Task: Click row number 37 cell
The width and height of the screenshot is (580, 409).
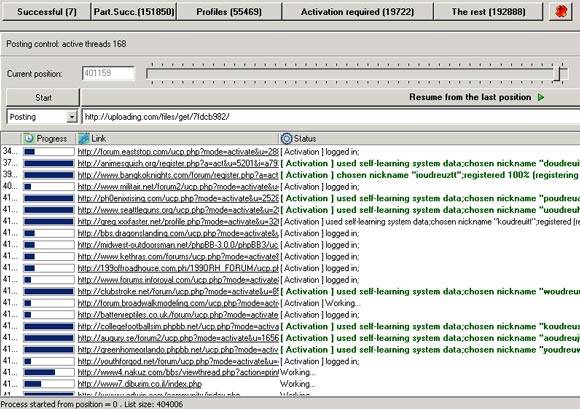Action: coord(11,163)
